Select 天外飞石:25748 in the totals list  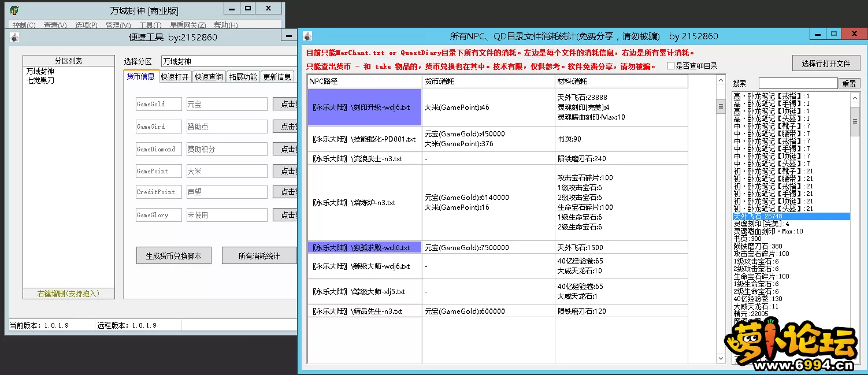coord(791,216)
